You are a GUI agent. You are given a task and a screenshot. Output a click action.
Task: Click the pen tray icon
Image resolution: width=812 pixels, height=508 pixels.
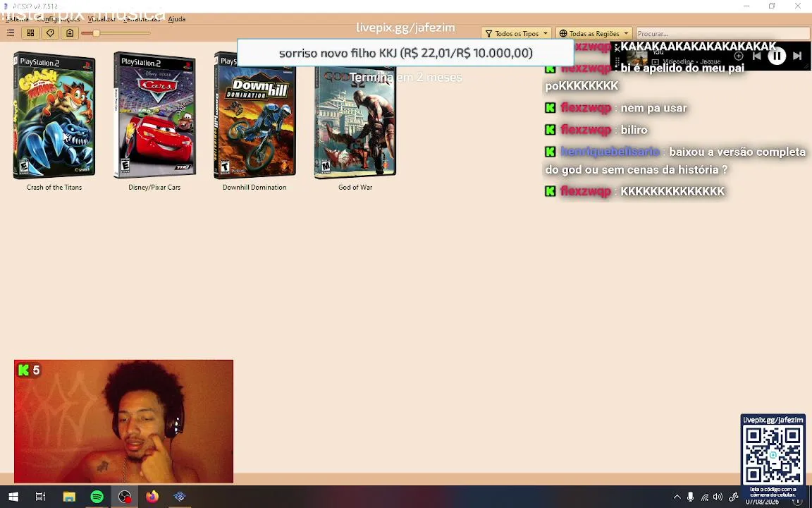click(x=733, y=497)
